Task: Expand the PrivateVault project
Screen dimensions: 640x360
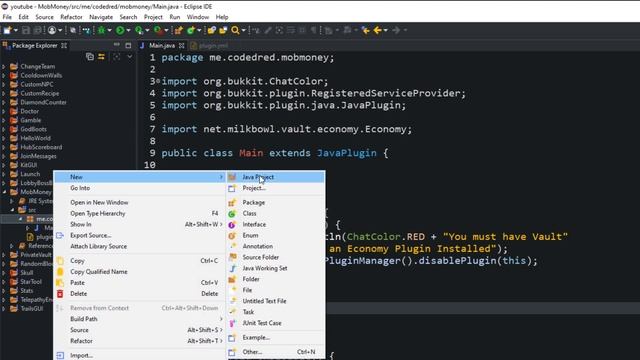Action: tap(4, 255)
